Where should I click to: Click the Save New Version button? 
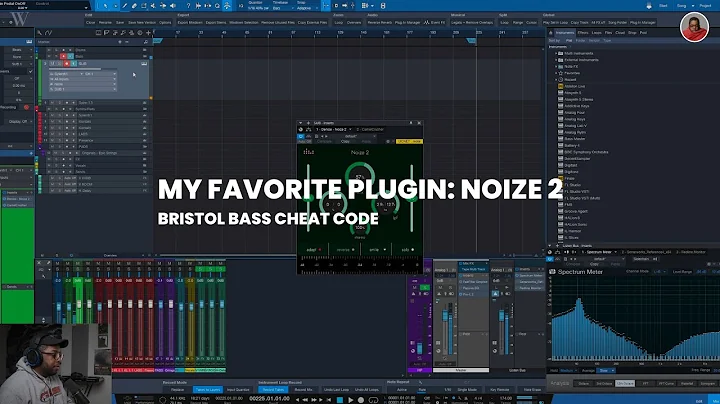(x=141, y=22)
